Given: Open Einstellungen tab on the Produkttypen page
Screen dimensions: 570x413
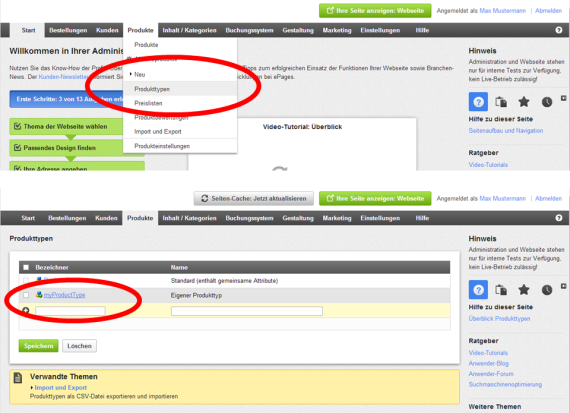Looking at the screenshot, I should click(380, 218).
